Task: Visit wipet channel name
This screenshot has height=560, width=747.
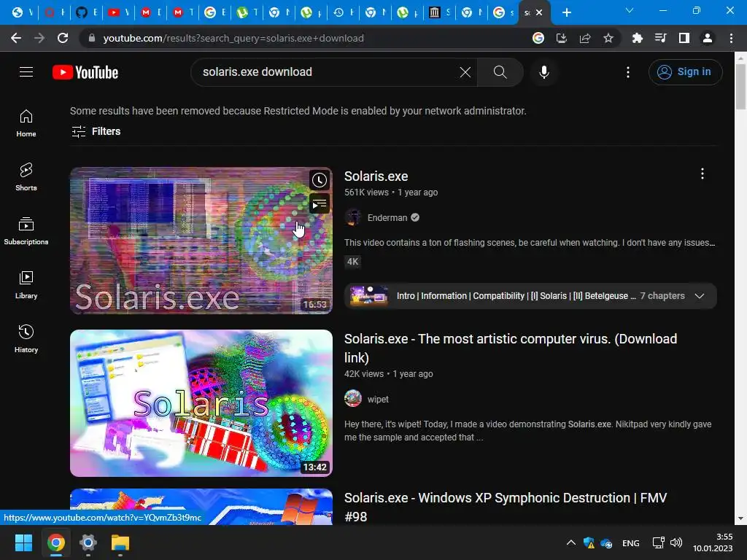Action: [x=378, y=399]
